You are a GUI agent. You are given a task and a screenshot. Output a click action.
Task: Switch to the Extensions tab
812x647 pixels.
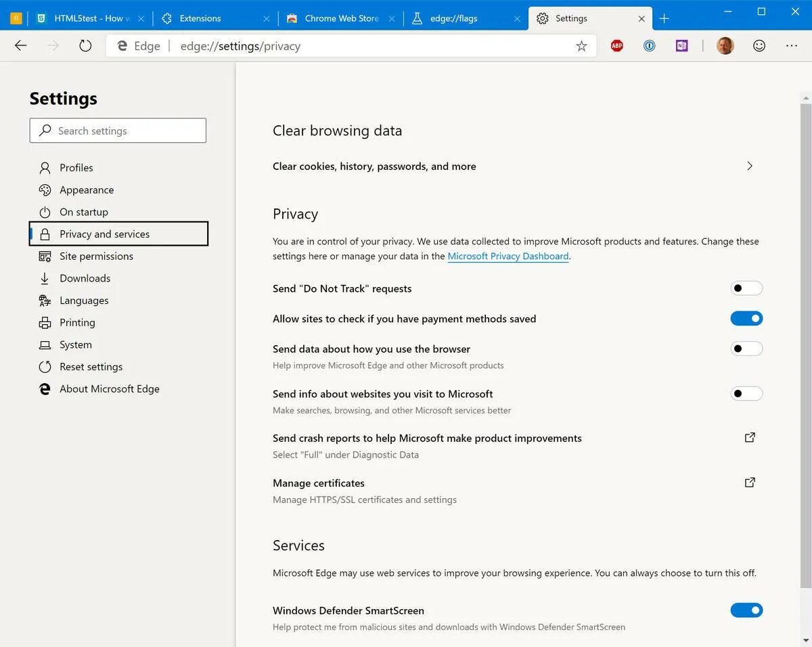(x=215, y=18)
